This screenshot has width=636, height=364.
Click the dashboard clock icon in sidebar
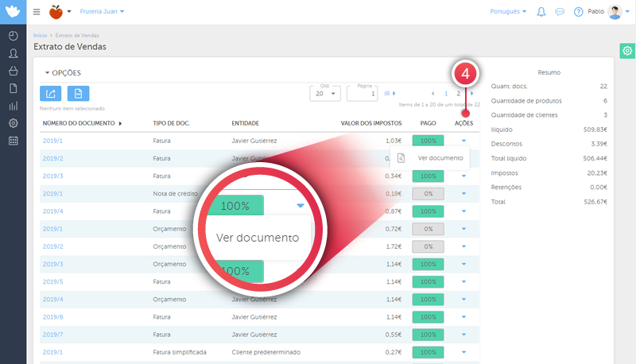point(13,36)
